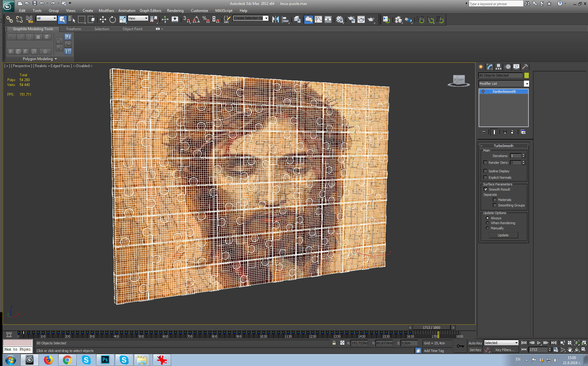Click the Set Key button

(x=475, y=350)
